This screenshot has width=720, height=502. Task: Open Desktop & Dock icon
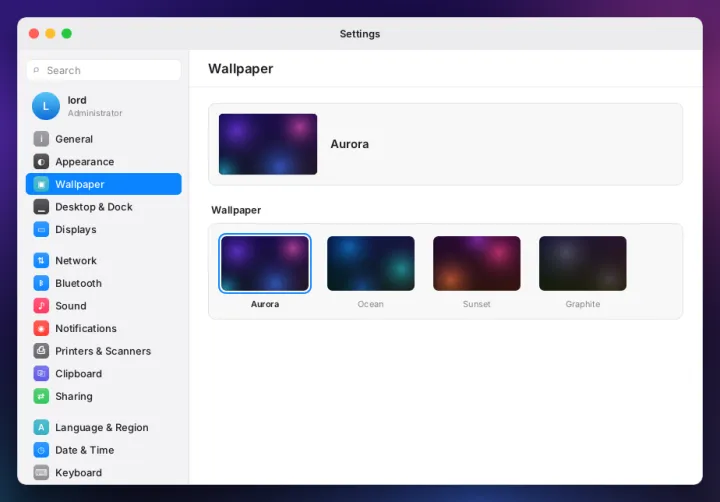pyautogui.click(x=41, y=207)
